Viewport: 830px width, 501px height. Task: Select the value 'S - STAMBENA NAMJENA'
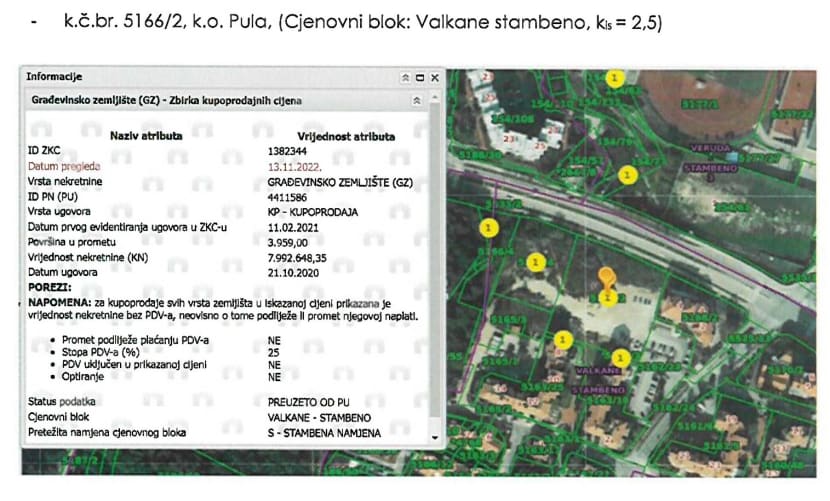click(x=324, y=433)
